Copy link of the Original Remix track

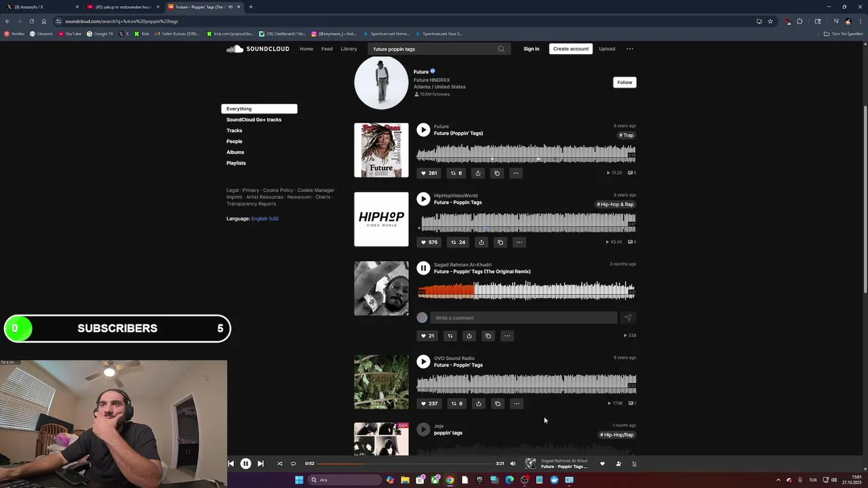tap(488, 335)
